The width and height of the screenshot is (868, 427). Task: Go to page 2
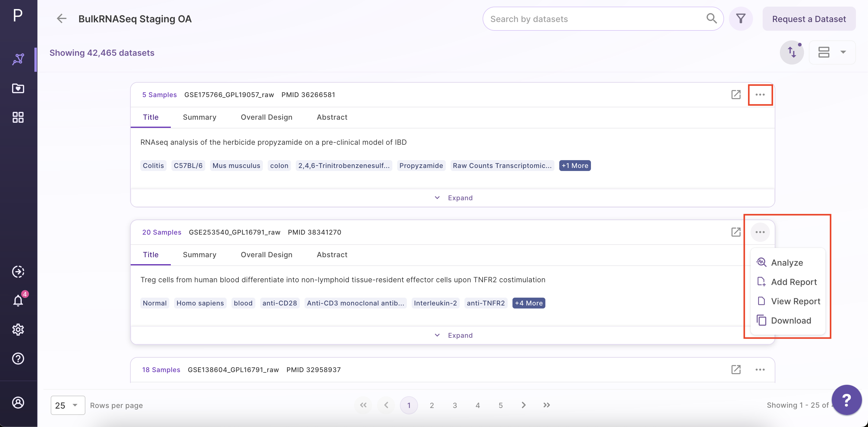pyautogui.click(x=432, y=405)
